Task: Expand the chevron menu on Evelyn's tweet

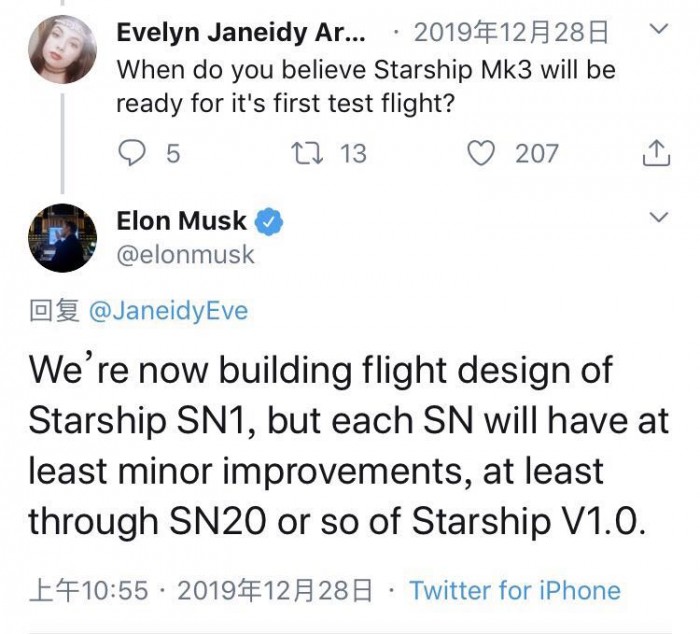Action: click(658, 31)
